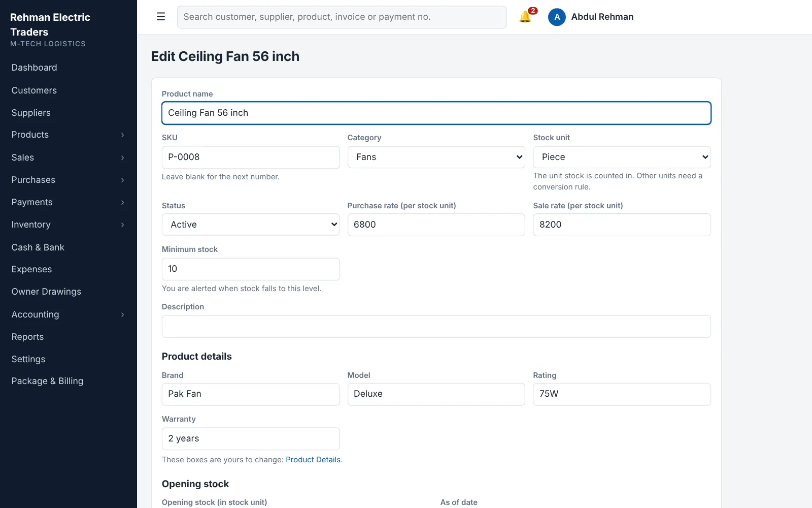Open the Stock unit dropdown showing Piece
Viewport: 812px width, 508px height.
coord(622,157)
